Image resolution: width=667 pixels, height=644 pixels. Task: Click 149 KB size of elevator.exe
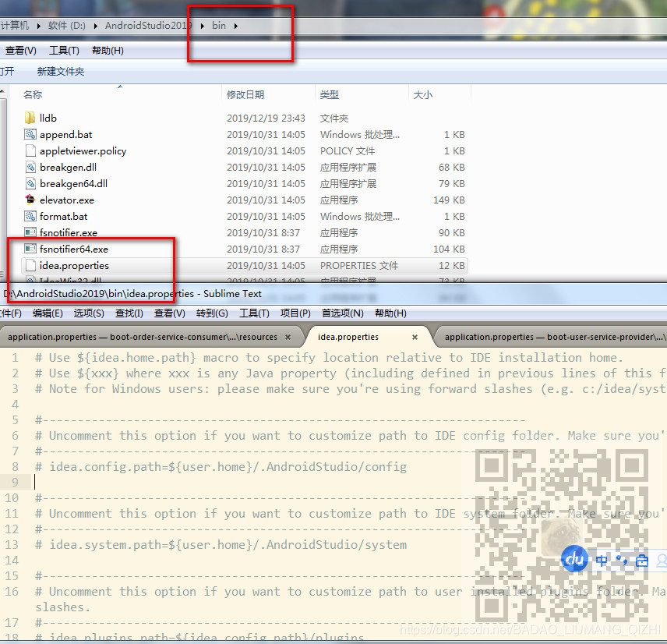pyautogui.click(x=449, y=200)
